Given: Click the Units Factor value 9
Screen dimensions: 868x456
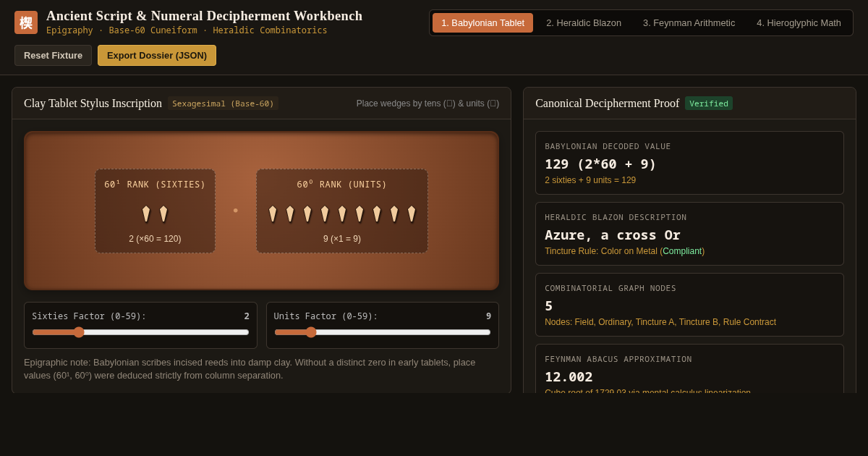Looking at the screenshot, I should [488, 316].
